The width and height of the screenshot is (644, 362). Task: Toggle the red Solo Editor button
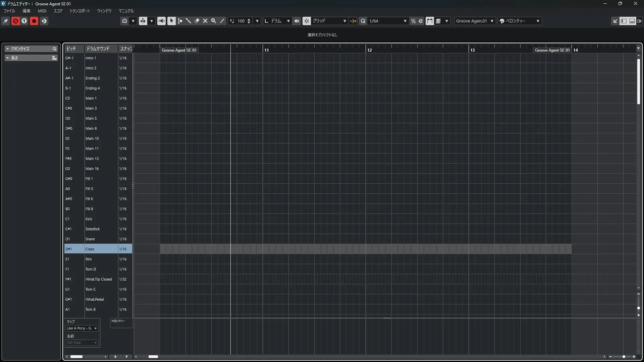[15, 21]
